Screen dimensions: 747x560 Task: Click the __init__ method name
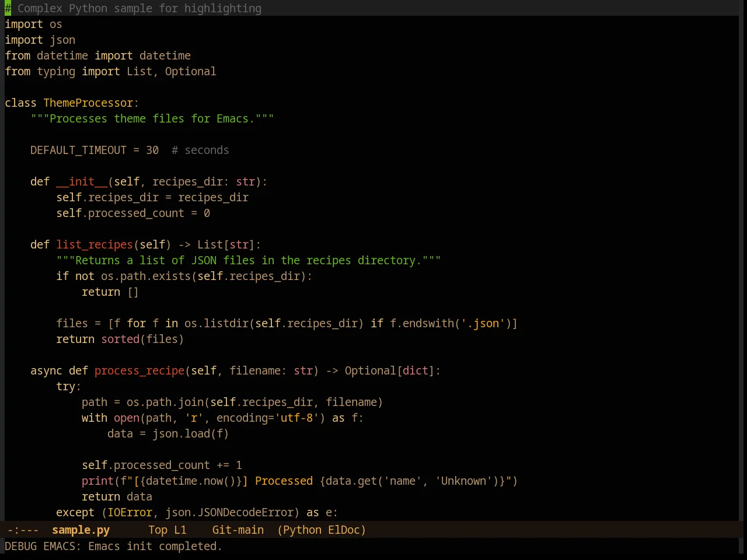(82, 181)
